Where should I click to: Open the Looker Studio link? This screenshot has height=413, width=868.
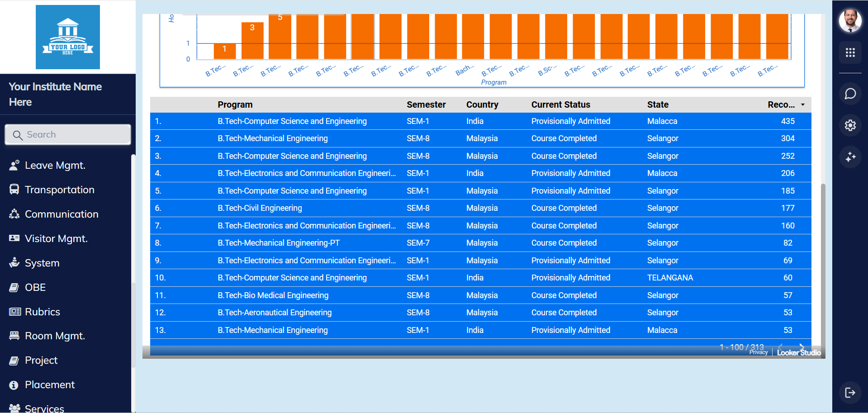click(798, 352)
